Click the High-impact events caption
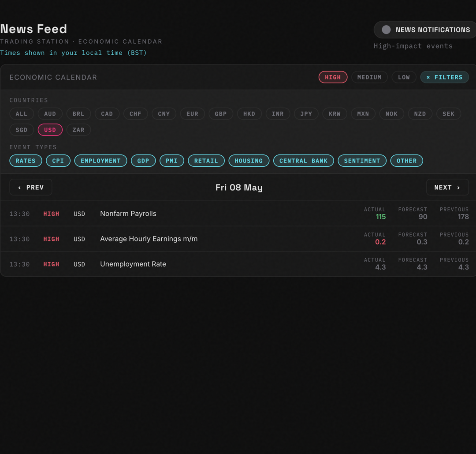This screenshot has width=476, height=454. (413, 46)
